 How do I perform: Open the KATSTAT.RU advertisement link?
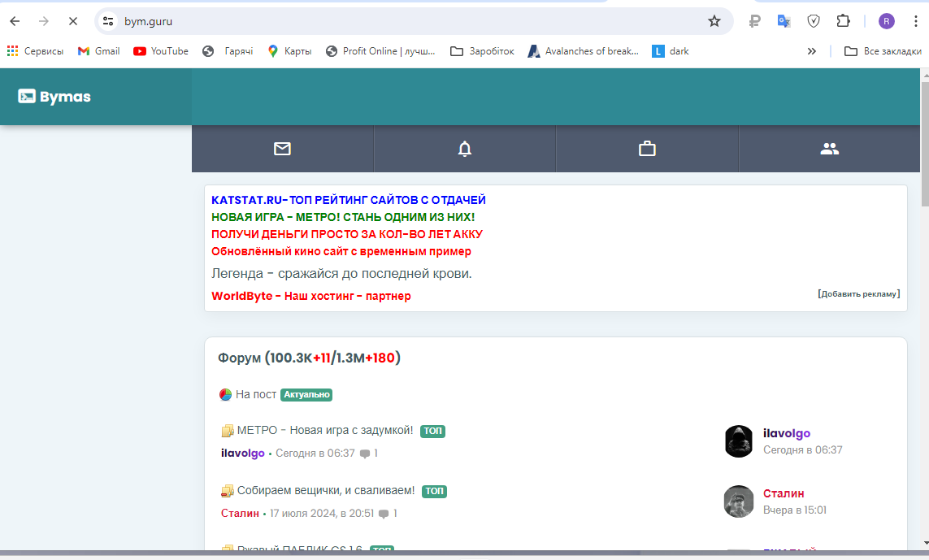[x=348, y=200]
